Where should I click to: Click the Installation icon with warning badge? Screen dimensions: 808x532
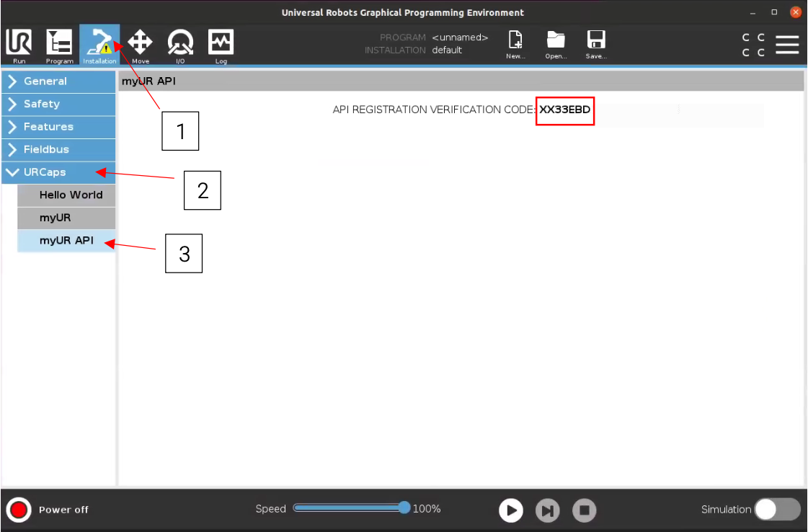pos(99,43)
